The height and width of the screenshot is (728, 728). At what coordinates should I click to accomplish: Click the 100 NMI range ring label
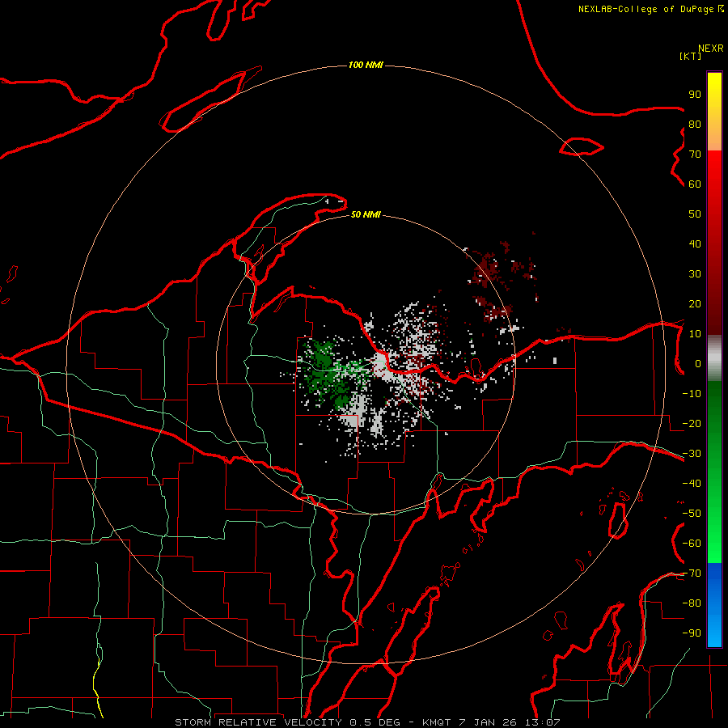366,65
